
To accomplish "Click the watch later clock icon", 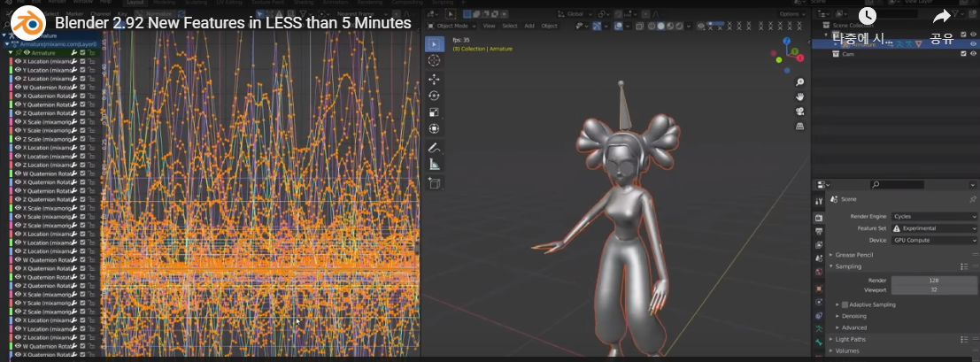I will pyautogui.click(x=867, y=16).
